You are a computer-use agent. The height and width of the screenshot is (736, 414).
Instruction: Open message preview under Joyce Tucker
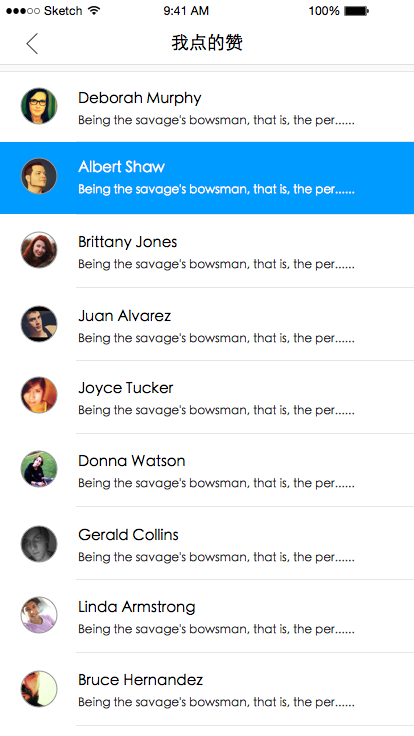coord(216,410)
